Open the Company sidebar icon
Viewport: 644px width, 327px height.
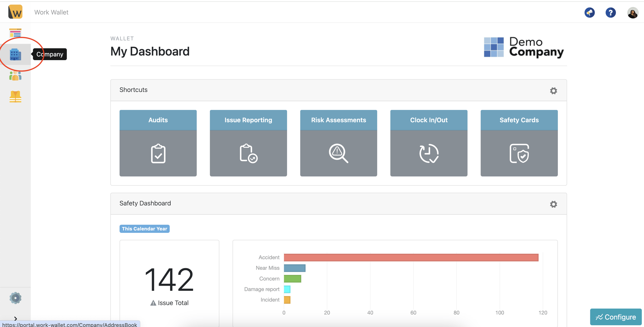pyautogui.click(x=15, y=55)
